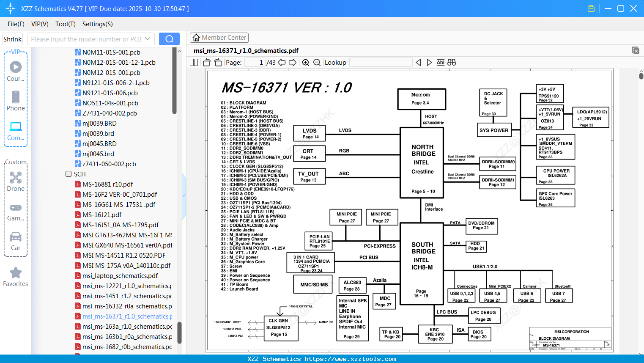The width and height of the screenshot is (644, 363).
Task: Open MS-16F2 VER-0C_0701.pdf
Action: 120,195
